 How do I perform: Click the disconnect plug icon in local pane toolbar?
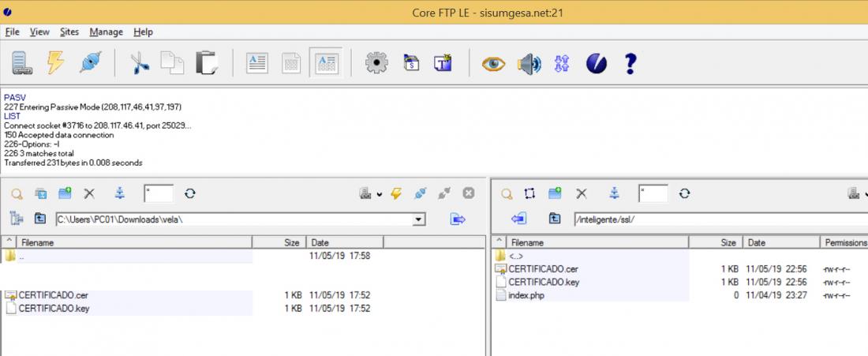[444, 193]
